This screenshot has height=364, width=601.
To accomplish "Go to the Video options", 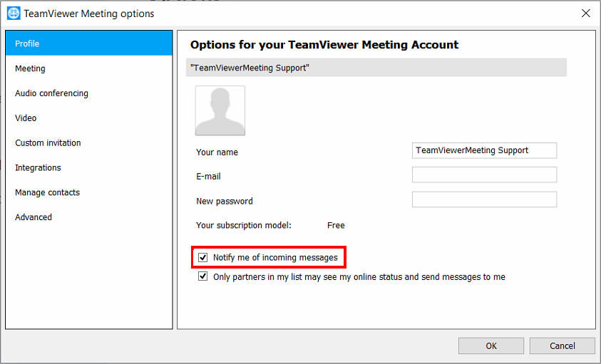I will (89, 118).
